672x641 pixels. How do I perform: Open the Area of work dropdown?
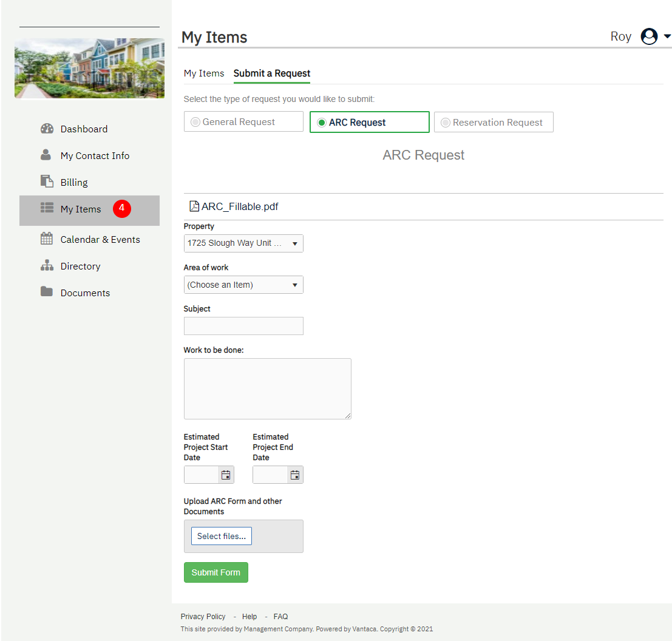point(243,285)
